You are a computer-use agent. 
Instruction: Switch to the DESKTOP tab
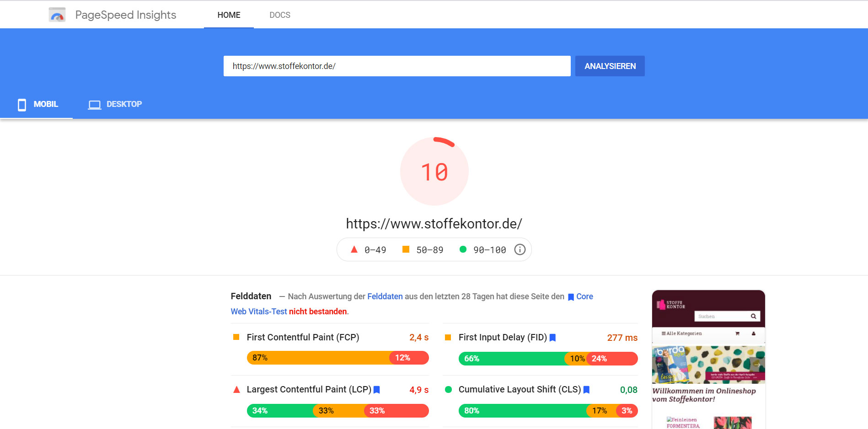[x=115, y=104]
